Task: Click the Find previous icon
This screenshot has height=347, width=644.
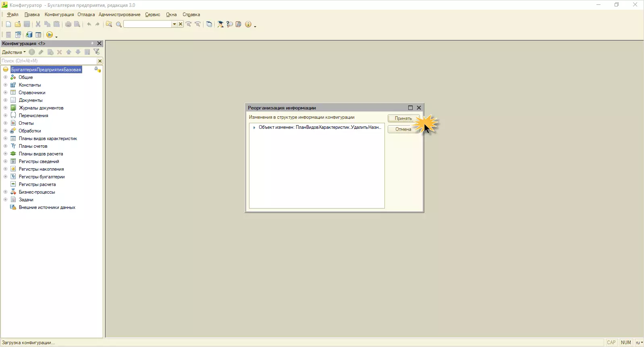Action: 197,24
